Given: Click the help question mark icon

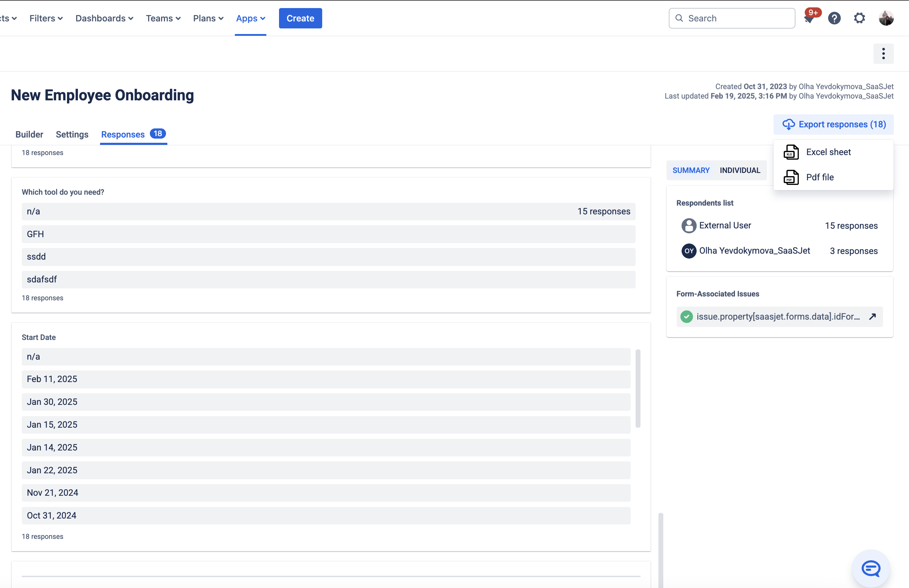Looking at the screenshot, I should 835,18.
